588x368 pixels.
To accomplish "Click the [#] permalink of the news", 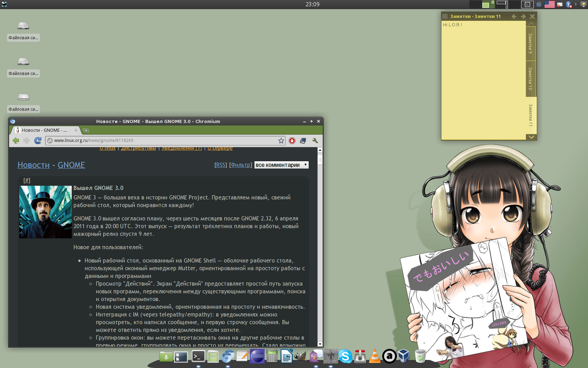I will [27, 180].
